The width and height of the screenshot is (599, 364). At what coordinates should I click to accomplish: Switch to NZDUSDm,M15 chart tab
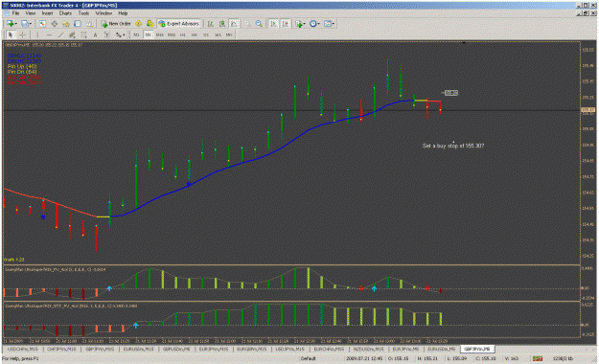(368, 349)
